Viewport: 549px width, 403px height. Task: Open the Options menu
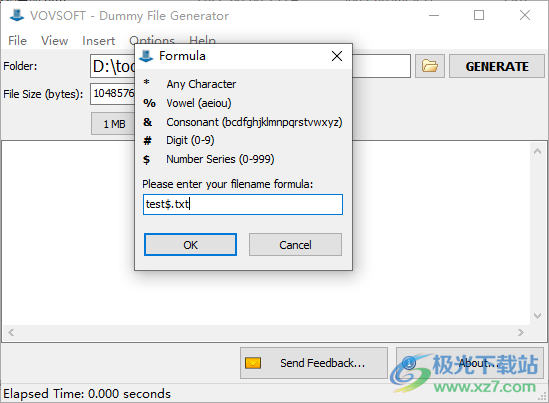152,40
